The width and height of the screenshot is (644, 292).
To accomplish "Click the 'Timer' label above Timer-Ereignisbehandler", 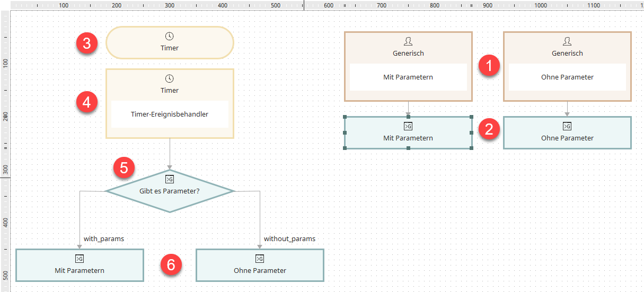I will click(170, 90).
